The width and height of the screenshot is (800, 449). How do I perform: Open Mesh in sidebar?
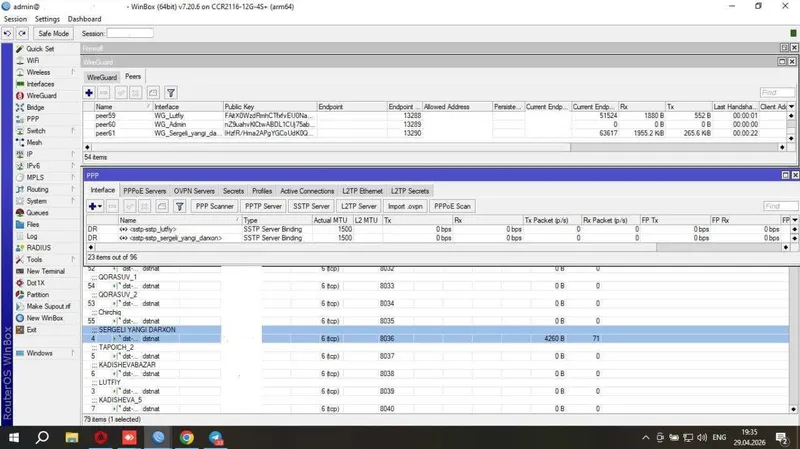(34, 142)
